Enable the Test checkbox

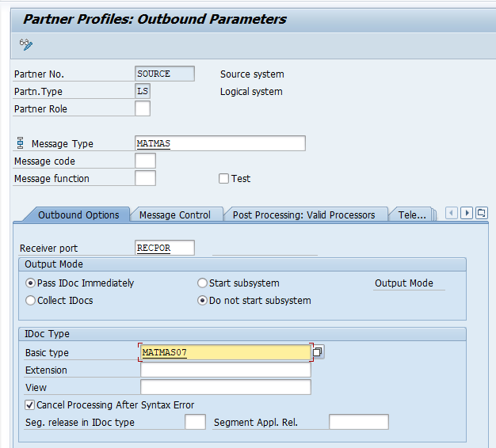pyautogui.click(x=223, y=179)
